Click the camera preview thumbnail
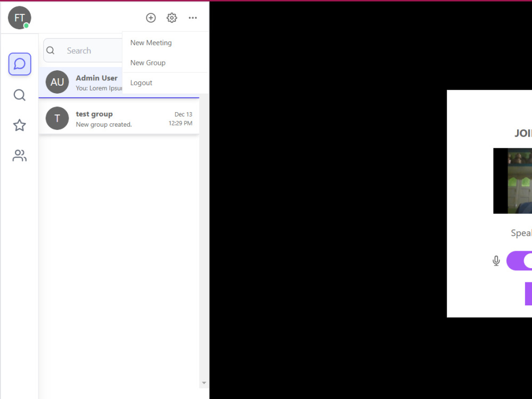 (513, 181)
